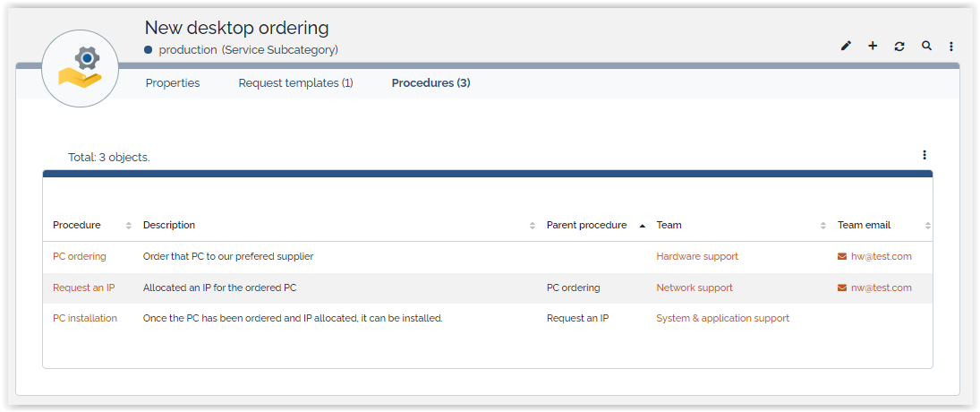
Task: Click the '(Service Subcategory)' label
Action: pyautogui.click(x=279, y=50)
